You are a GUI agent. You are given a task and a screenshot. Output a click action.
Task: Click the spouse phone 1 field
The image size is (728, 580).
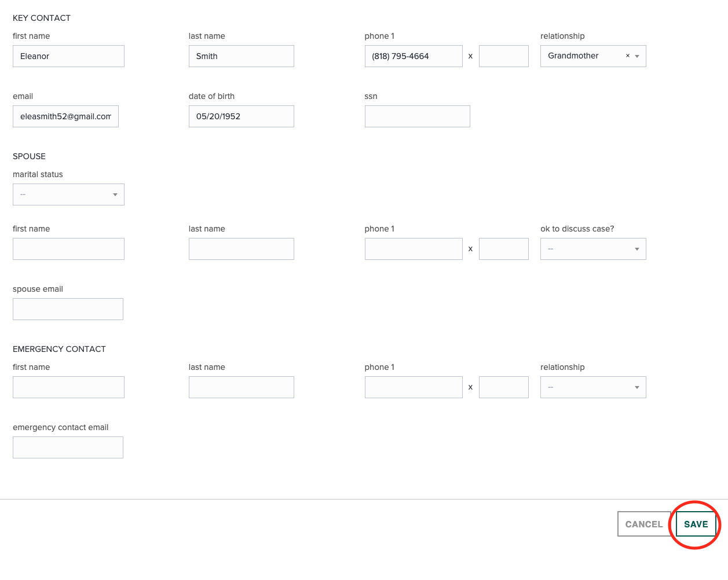click(413, 248)
